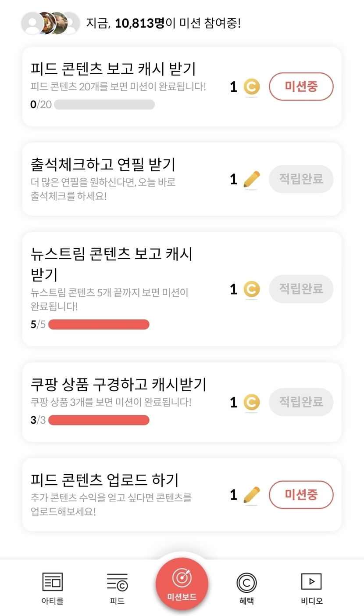This screenshot has width=364, height=616.
Task: Tap the gold coin on feed mission
Action: [251, 87]
